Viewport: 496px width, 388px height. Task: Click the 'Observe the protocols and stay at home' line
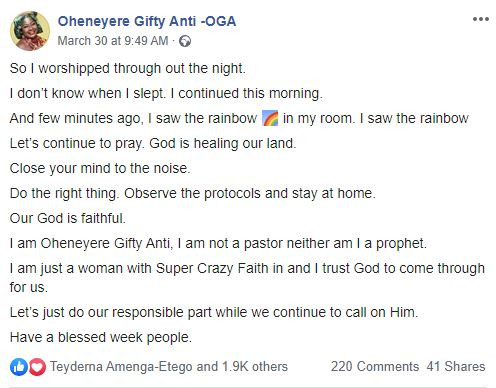tap(250, 193)
